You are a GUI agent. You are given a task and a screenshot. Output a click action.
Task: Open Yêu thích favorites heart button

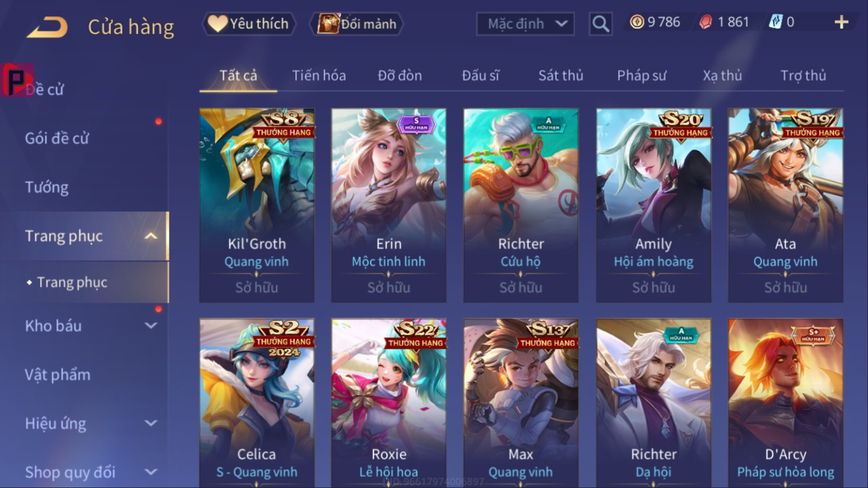pyautogui.click(x=249, y=24)
